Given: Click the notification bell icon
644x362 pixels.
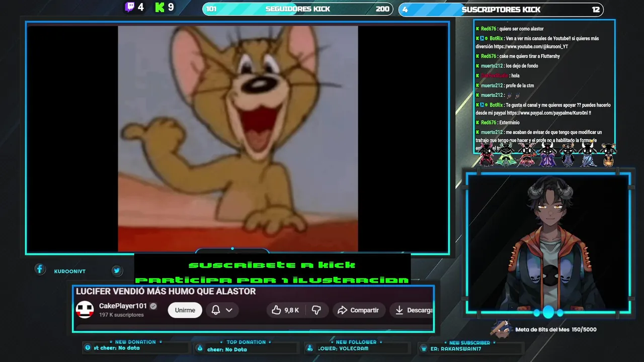Looking at the screenshot, I should (x=215, y=310).
